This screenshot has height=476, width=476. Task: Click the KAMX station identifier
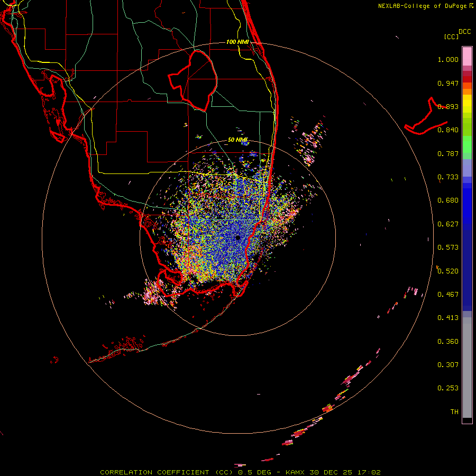tap(295, 472)
